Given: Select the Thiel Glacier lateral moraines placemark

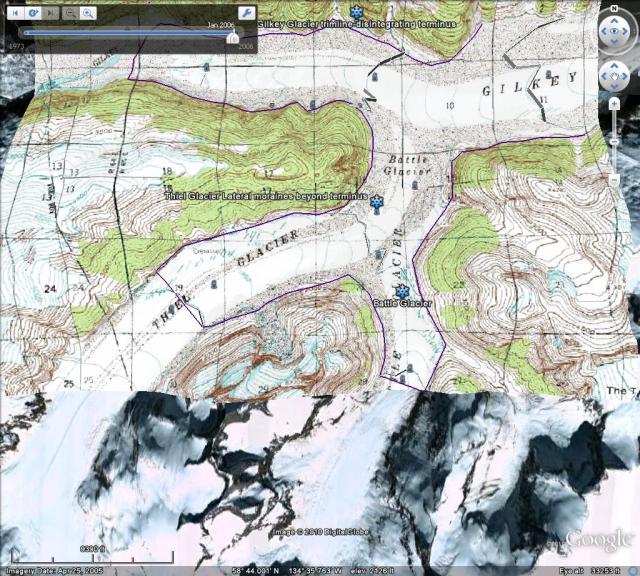Looking at the screenshot, I should 376,204.
